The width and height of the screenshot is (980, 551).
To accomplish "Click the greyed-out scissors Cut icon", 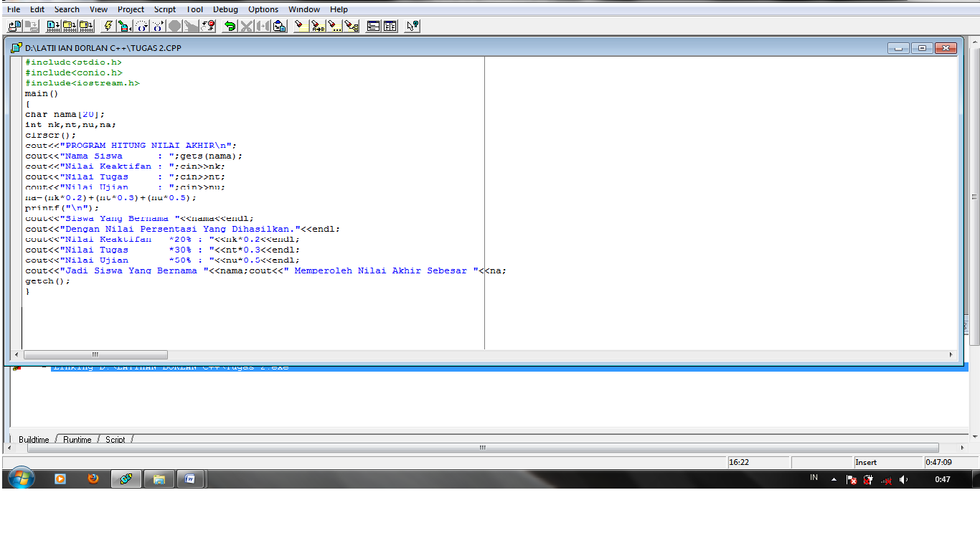I will (246, 26).
